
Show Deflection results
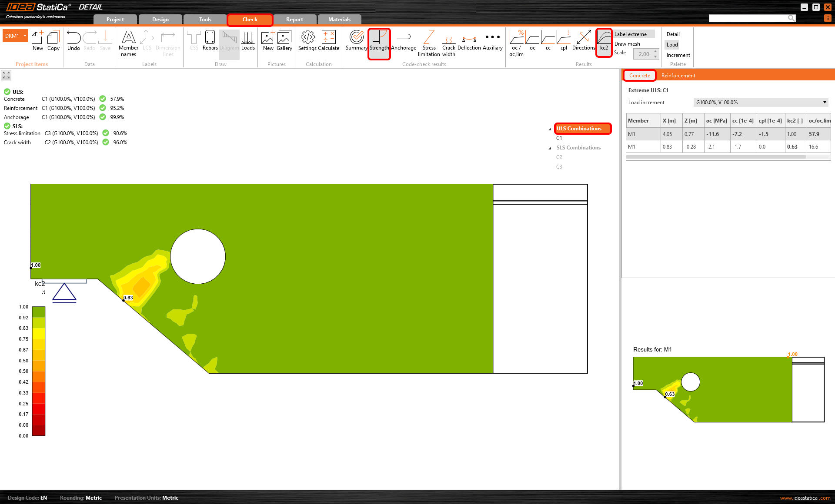(x=469, y=41)
